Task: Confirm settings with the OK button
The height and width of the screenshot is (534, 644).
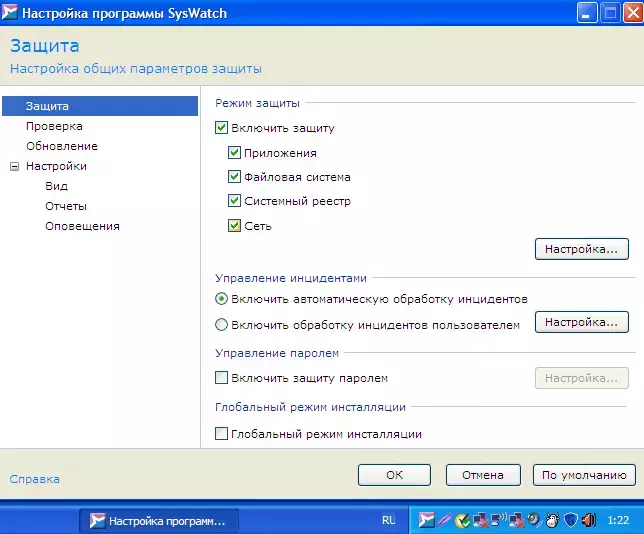Action: pos(394,475)
